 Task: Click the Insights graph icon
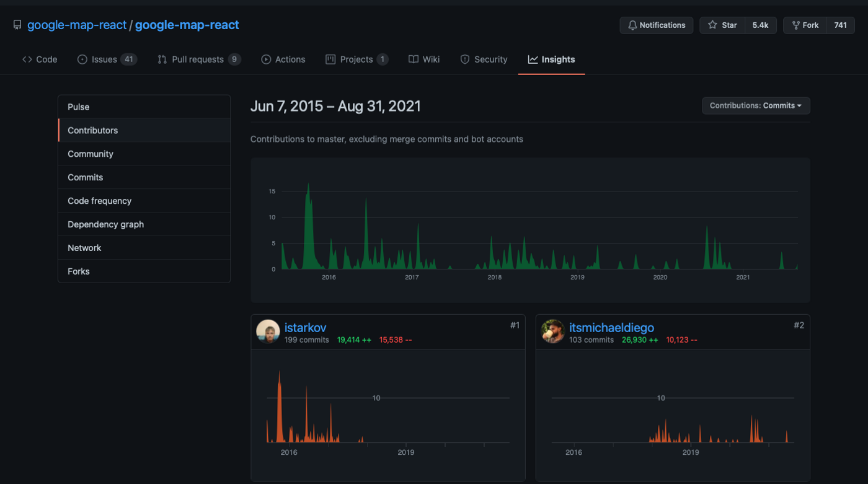click(x=533, y=59)
